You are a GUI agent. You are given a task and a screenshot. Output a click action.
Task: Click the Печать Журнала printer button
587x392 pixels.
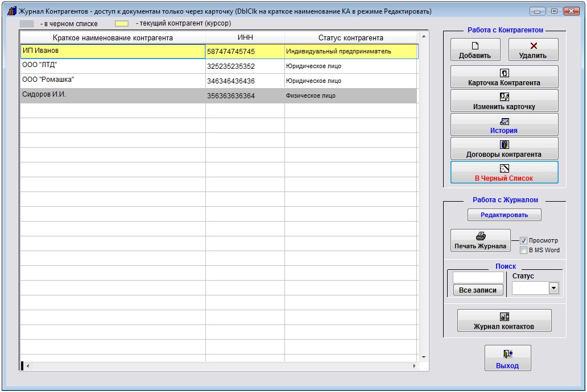coord(480,240)
